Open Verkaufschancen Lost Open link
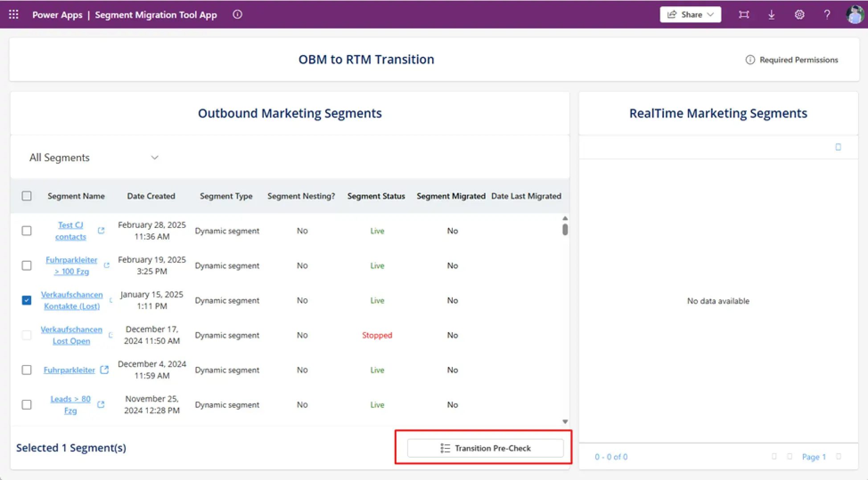Screen dimensions: 868x480 coord(71,335)
